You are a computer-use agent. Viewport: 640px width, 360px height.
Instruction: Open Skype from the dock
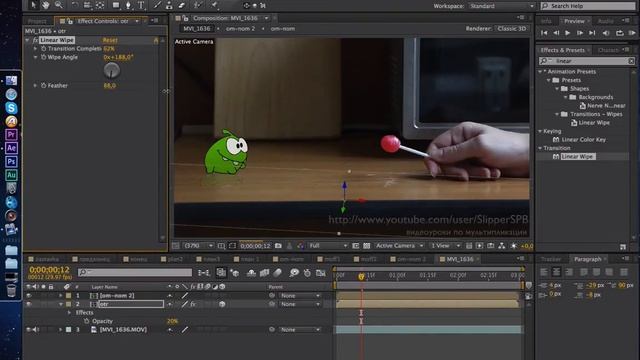click(x=11, y=107)
